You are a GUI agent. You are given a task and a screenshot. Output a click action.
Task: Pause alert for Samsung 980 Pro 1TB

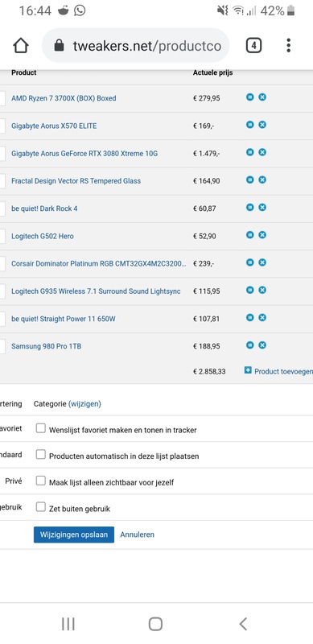(x=249, y=345)
